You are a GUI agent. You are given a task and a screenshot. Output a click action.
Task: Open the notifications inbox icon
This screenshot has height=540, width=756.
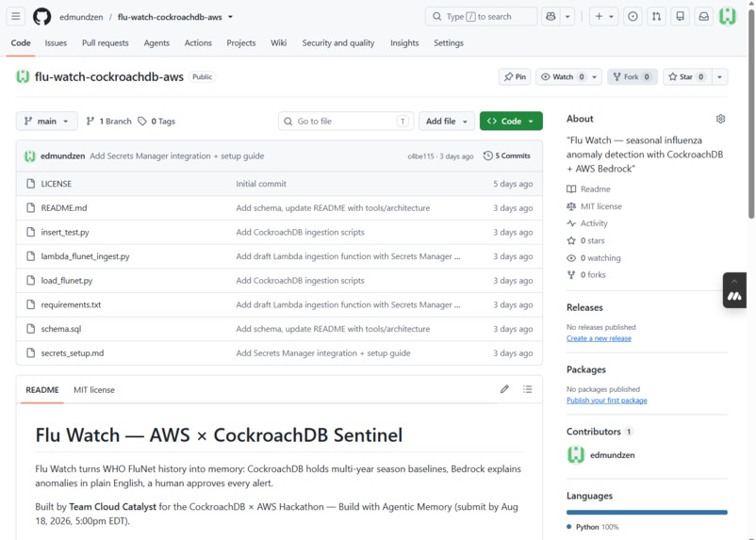pyautogui.click(x=704, y=16)
